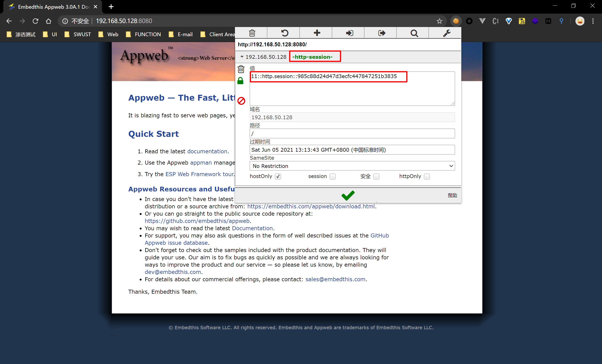Click the 路径 path input field

coord(352,134)
